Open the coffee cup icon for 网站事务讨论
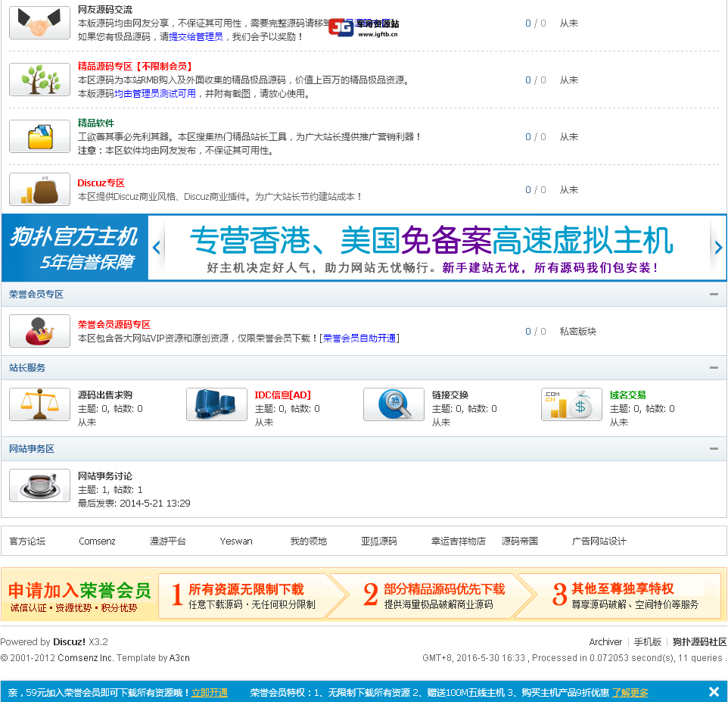The height and width of the screenshot is (702, 728). (39, 485)
